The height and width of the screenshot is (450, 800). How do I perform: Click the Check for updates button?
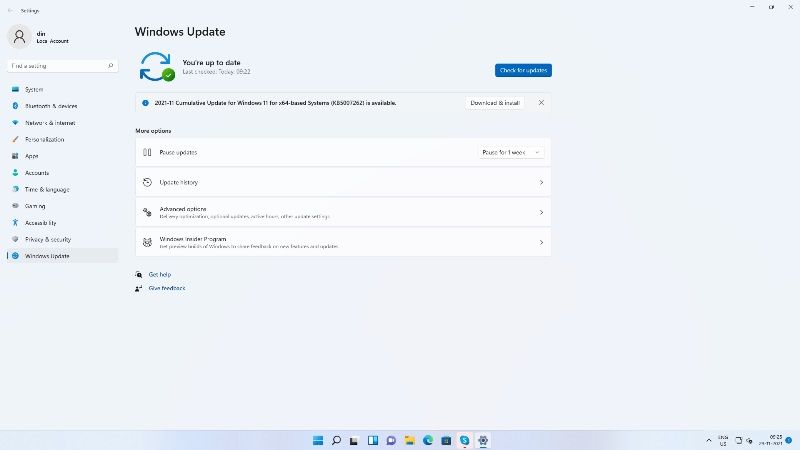click(x=523, y=70)
